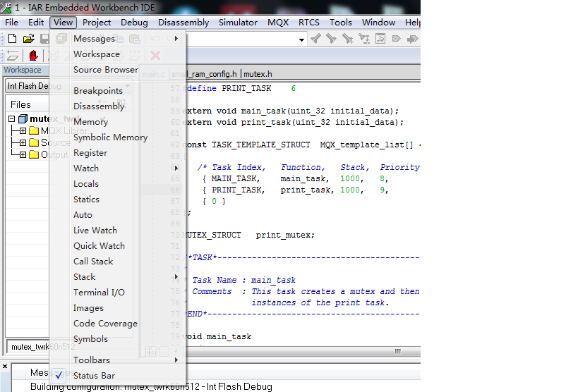Expand the Output folder node
The height and width of the screenshot is (392, 578).
(x=23, y=154)
